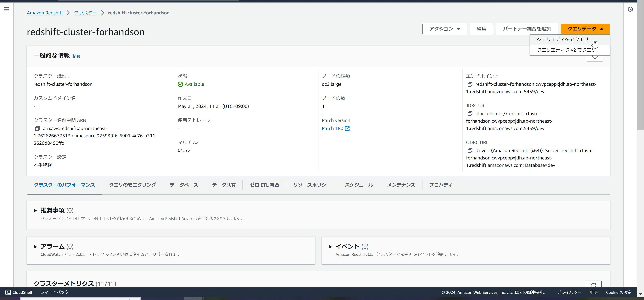Screen dimensions: 644x300
Task: Copy the ODBC URL
Action: (470, 151)
